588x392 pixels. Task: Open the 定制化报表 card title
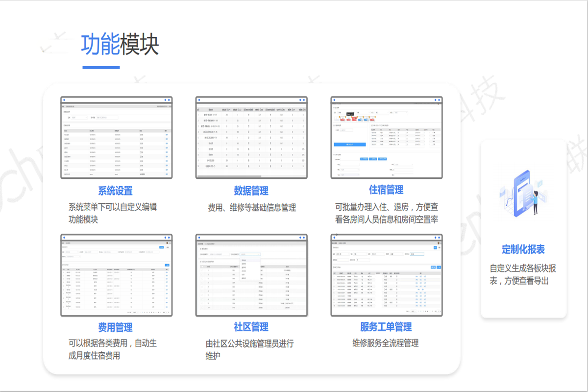click(x=523, y=249)
